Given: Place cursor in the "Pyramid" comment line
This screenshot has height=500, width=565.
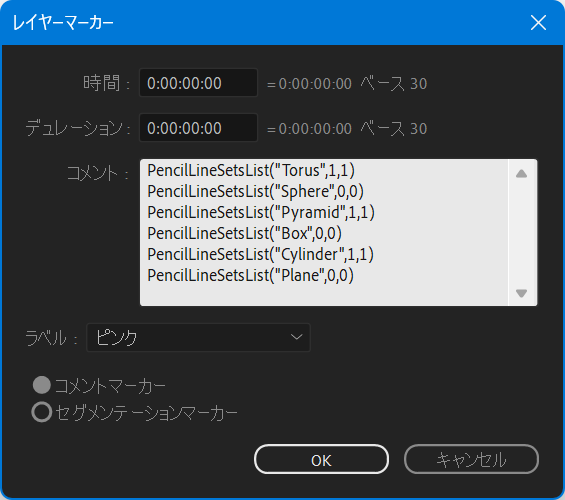Looking at the screenshot, I should (x=261, y=212).
